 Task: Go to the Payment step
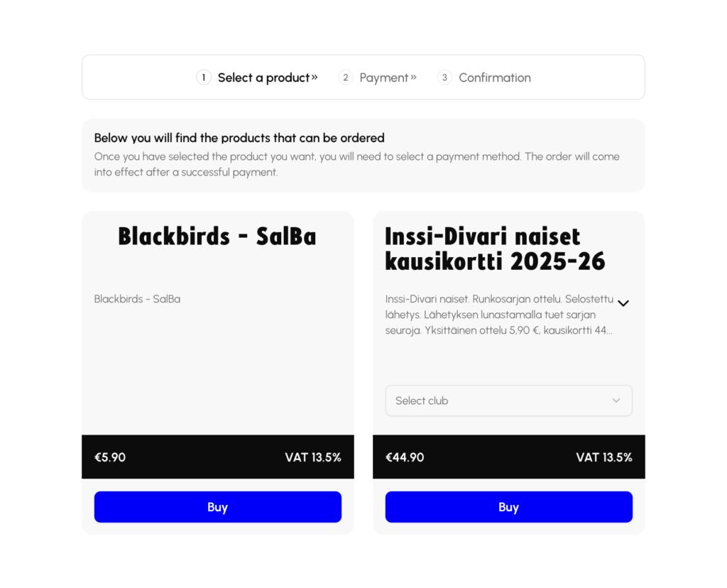click(x=383, y=77)
